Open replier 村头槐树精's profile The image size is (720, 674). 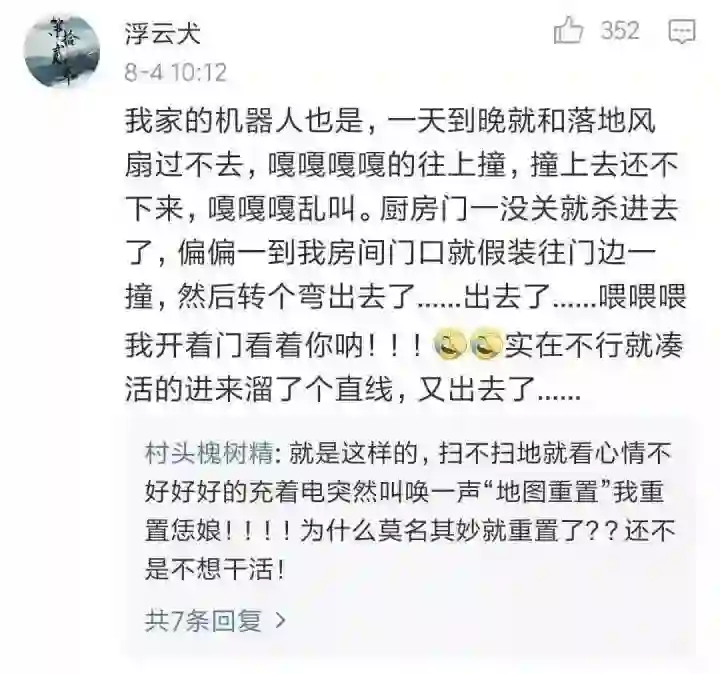209,454
